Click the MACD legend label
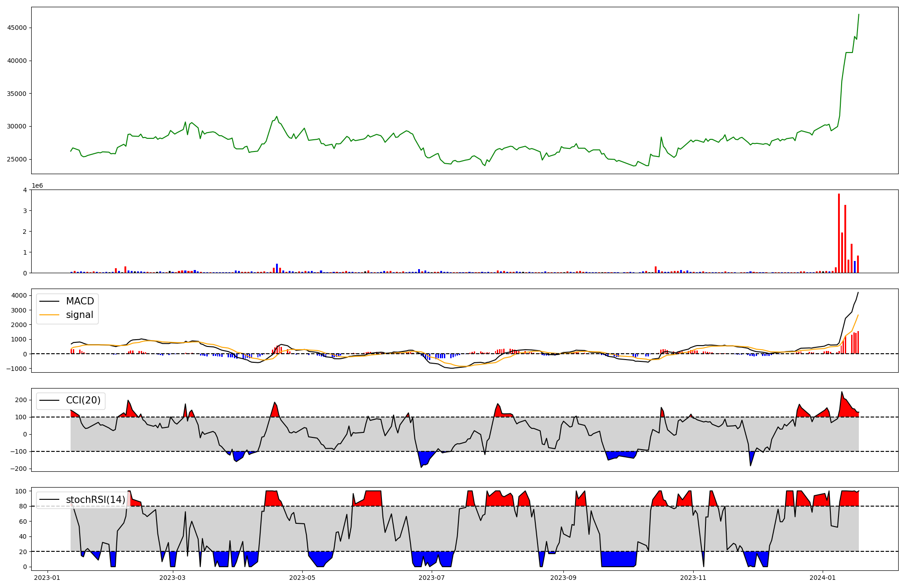This screenshot has width=905, height=588. tap(80, 301)
